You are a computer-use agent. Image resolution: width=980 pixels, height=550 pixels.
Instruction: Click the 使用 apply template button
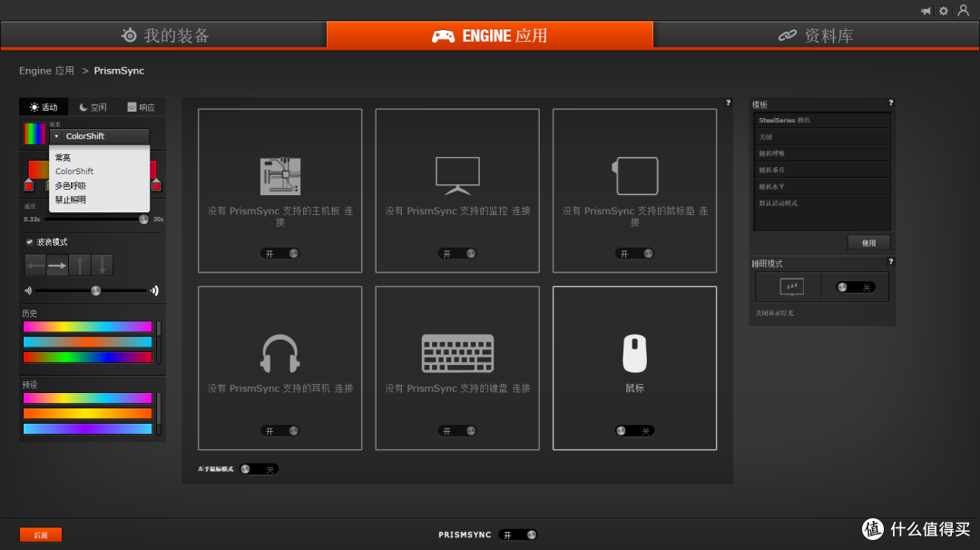point(868,242)
